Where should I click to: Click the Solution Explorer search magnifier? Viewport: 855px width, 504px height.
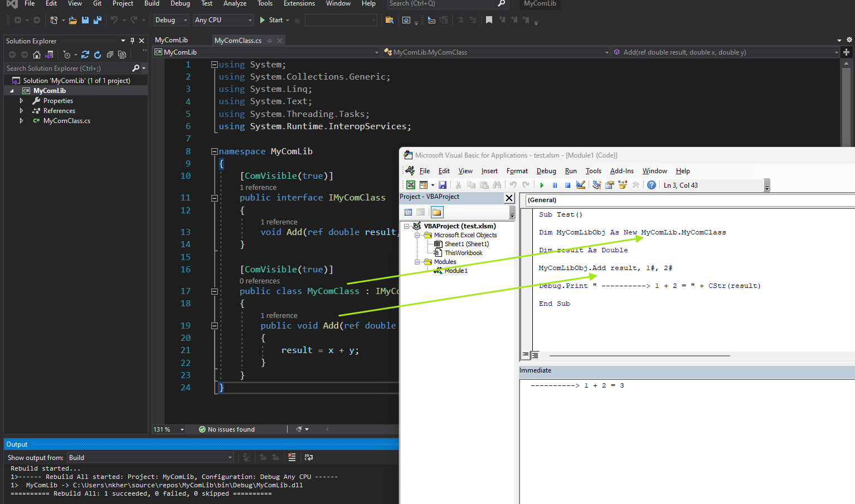tap(135, 68)
